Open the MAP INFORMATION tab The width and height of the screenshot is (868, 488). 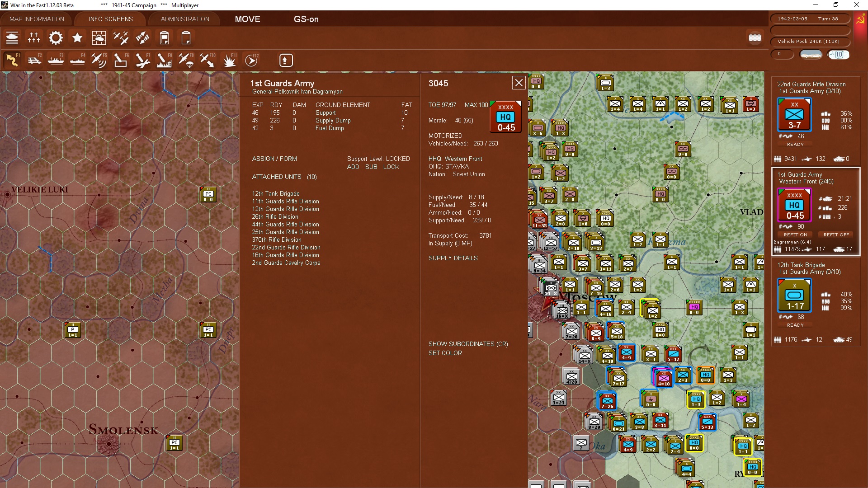click(37, 19)
